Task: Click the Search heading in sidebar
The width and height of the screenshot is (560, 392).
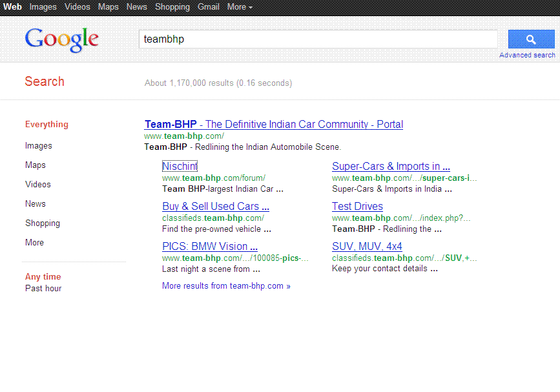Action: point(45,81)
